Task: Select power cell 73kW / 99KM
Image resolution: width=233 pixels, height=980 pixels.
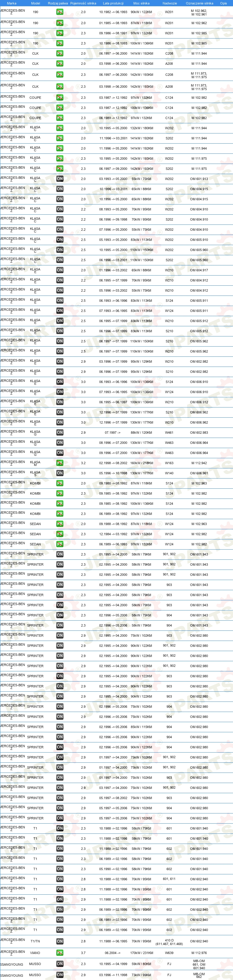Action: click(141, 975)
